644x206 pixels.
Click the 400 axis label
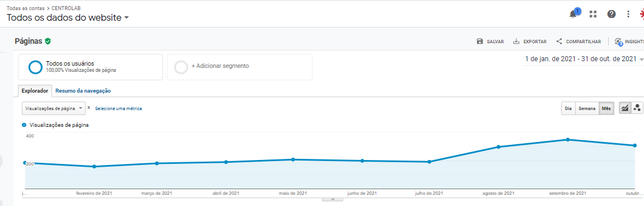click(x=30, y=136)
